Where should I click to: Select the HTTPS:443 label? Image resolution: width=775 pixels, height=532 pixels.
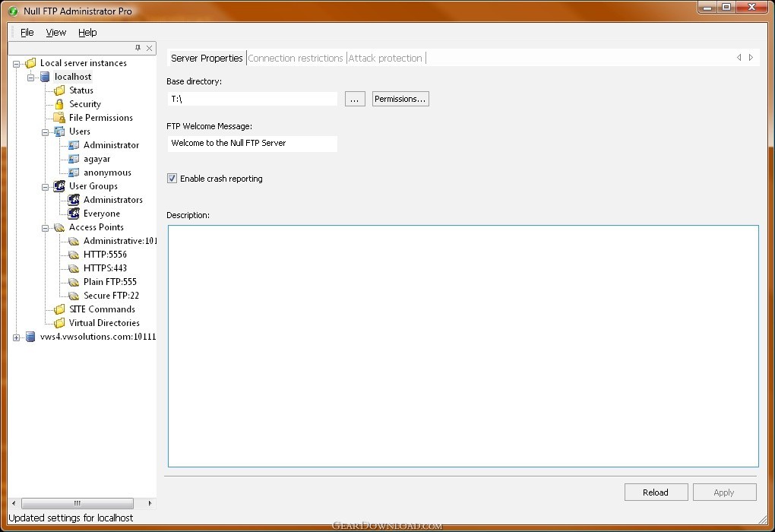pyautogui.click(x=106, y=268)
